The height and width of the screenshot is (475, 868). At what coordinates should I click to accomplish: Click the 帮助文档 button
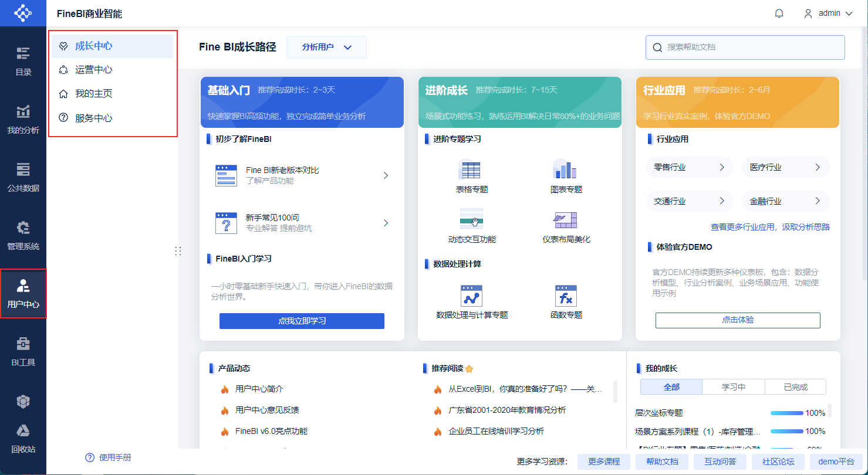662,462
